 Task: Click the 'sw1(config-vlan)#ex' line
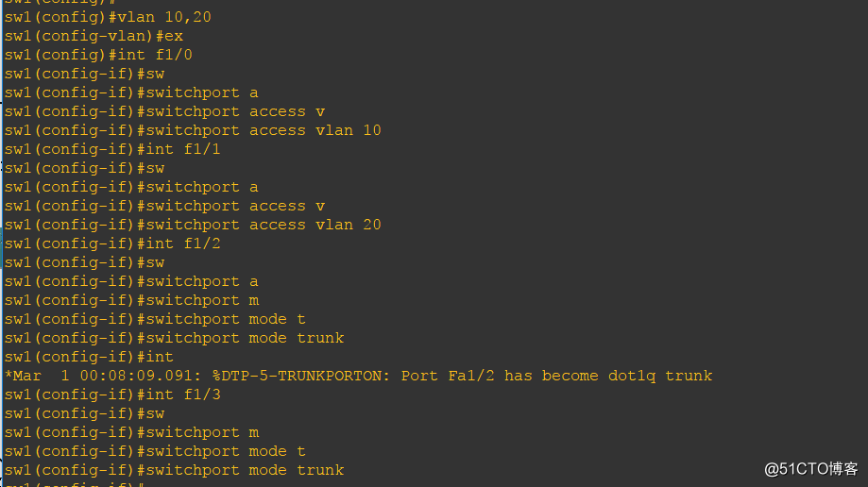point(94,36)
